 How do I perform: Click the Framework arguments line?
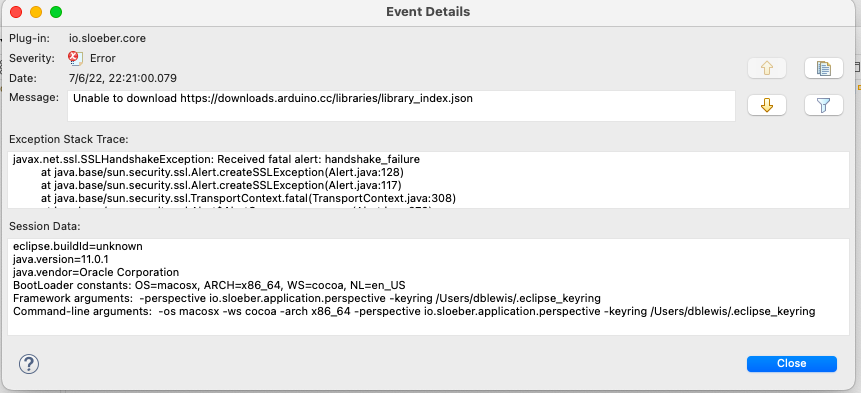[307, 298]
